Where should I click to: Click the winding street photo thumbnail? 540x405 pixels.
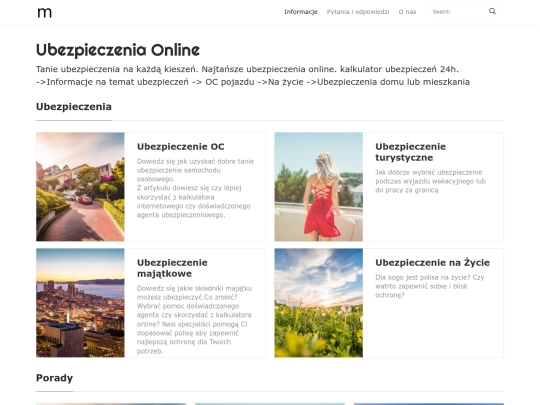[80, 187]
